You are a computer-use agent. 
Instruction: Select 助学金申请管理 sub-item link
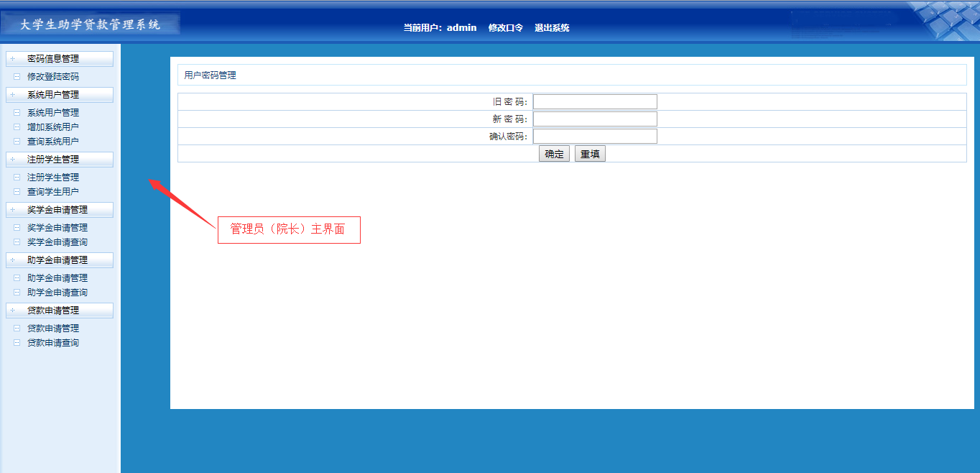[57, 278]
